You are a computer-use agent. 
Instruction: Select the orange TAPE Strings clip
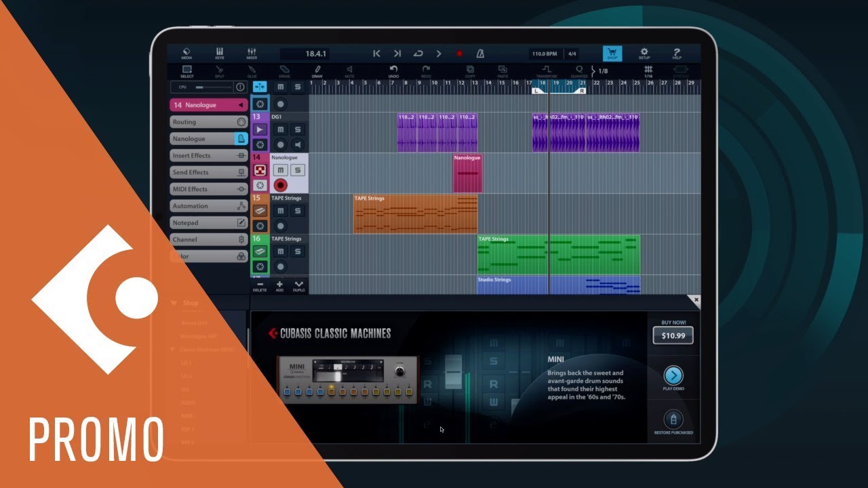pyautogui.click(x=415, y=214)
